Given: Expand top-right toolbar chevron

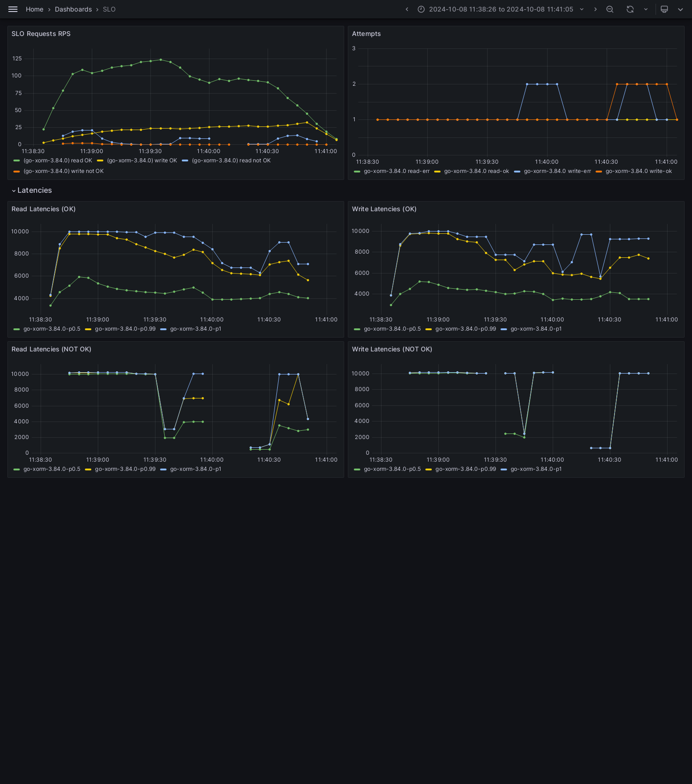Looking at the screenshot, I should [680, 9].
